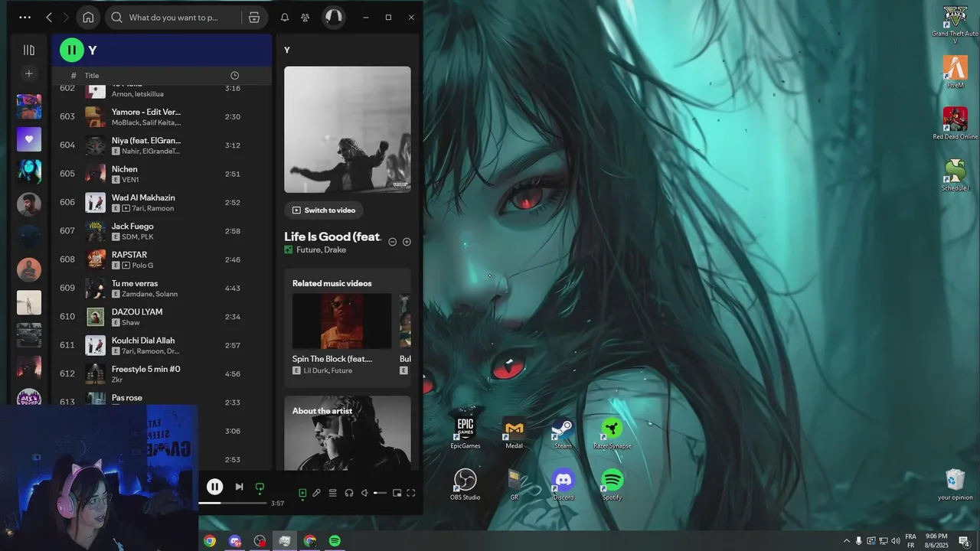Open the play Queue
980x551 pixels.
coord(332,494)
